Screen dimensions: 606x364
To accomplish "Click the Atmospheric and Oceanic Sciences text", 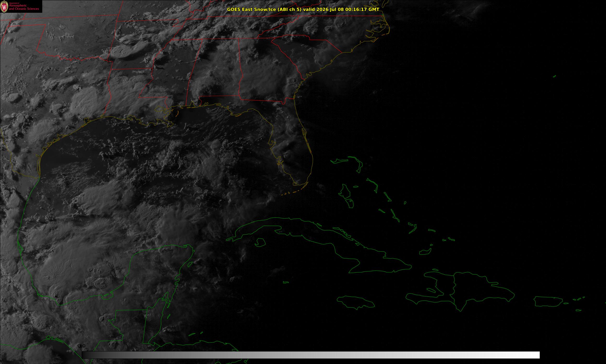I will (x=24, y=7).
